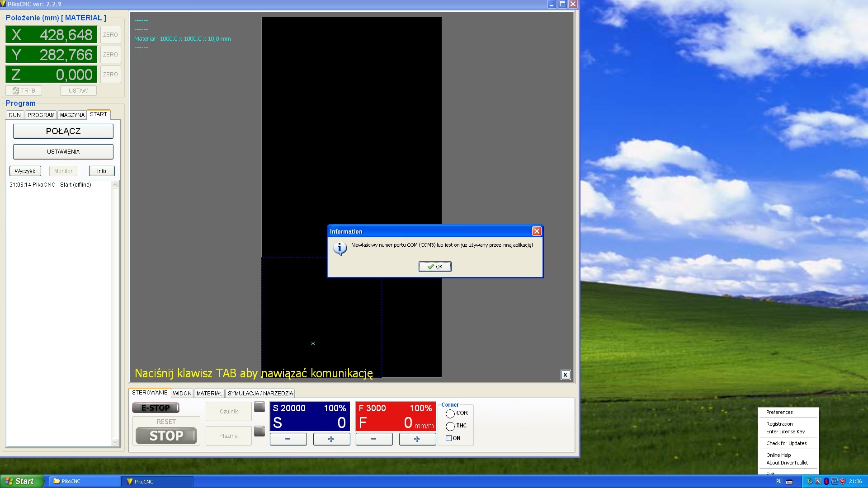Viewport: 868px width, 488px height.
Task: Switch to PikoCNC application taskbar button
Action: click(157, 481)
